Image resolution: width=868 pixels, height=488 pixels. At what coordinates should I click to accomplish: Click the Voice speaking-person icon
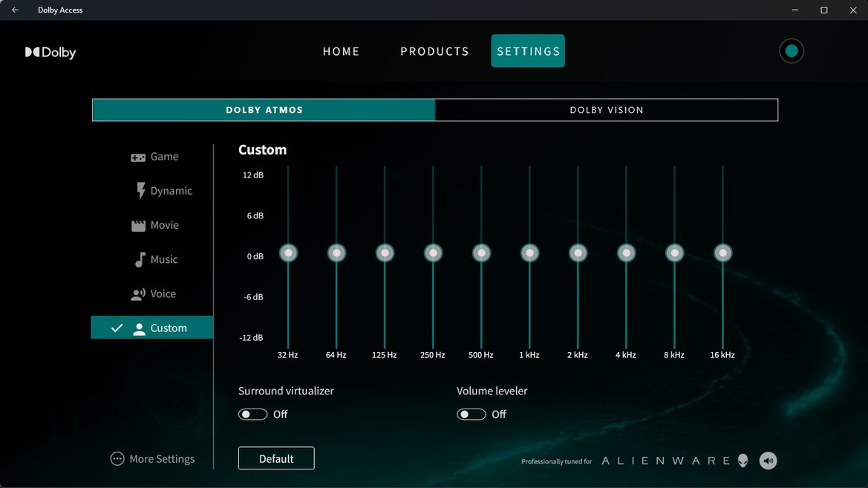tap(138, 294)
